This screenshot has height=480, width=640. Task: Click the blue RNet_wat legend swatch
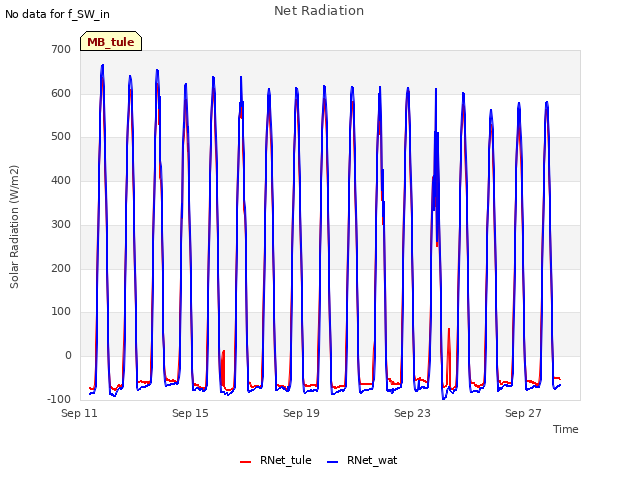333,462
